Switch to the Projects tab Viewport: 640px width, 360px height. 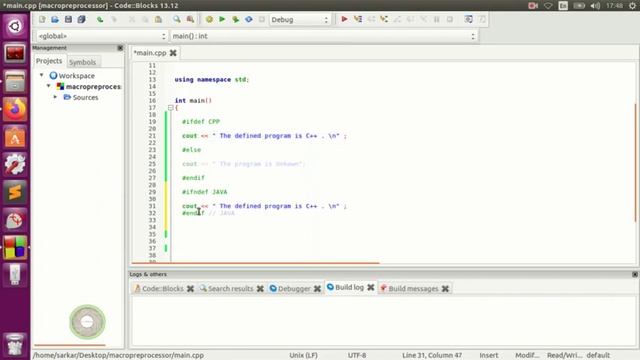(49, 61)
